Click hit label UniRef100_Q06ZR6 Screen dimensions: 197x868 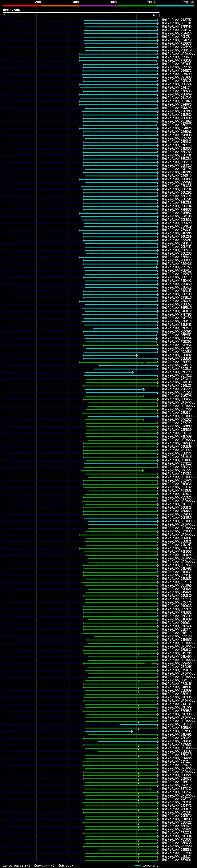(176, 396)
